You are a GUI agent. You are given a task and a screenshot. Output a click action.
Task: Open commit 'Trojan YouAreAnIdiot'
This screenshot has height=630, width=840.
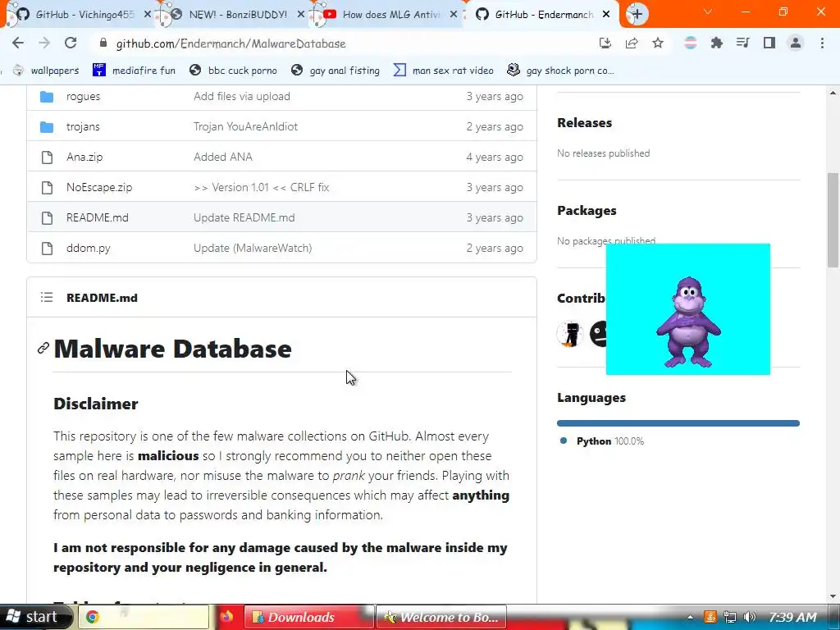coord(245,126)
